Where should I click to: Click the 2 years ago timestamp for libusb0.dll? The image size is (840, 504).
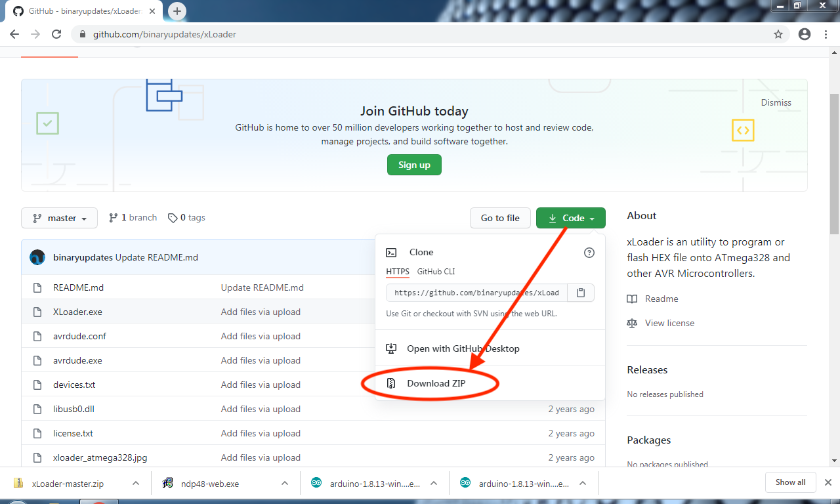(572, 409)
